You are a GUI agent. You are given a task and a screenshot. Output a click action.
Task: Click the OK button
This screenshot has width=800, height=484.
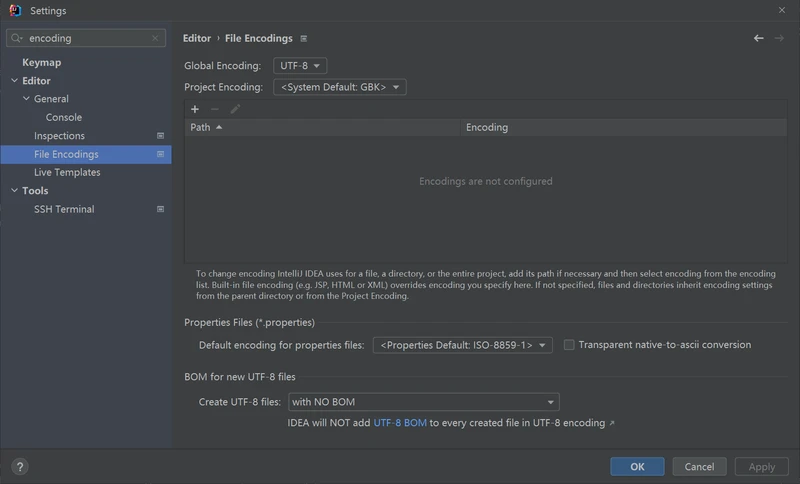[x=637, y=466]
